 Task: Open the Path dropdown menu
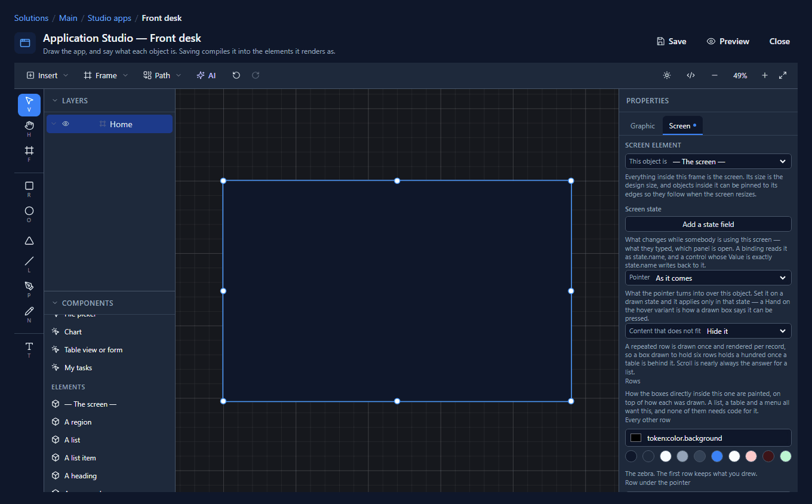point(162,75)
